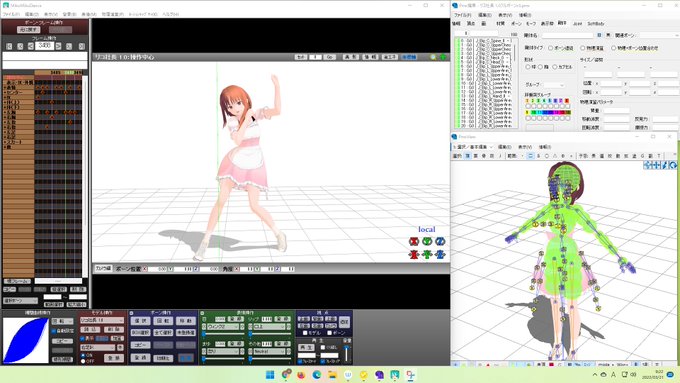Jump to first frame in frame controls
Image resolution: width=680 pixels, height=383 pixels.
[x=9, y=46]
